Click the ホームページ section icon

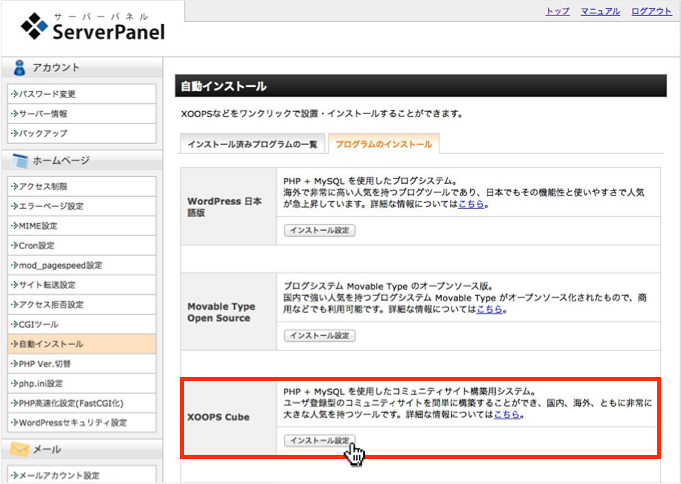[20, 161]
